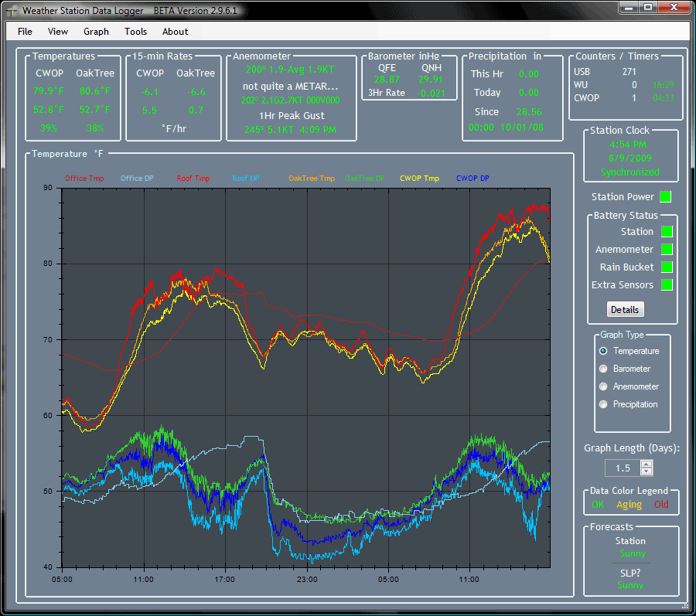Click the Station Power green indicator
This screenshot has width=696, height=616.
click(665, 196)
